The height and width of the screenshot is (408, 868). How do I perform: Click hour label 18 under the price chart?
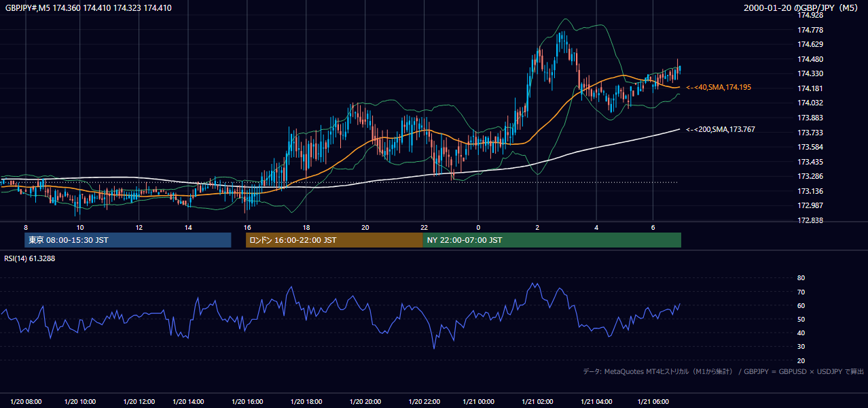[x=306, y=227]
